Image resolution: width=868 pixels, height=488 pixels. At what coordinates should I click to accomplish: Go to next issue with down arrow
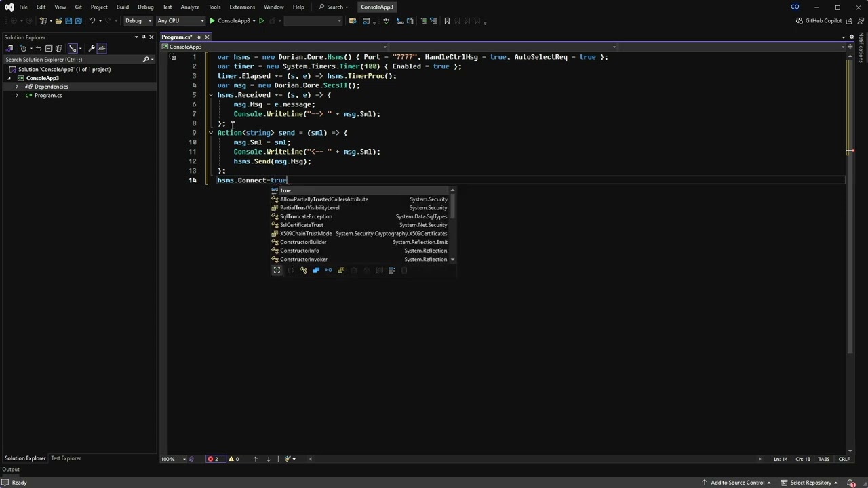[269, 460]
